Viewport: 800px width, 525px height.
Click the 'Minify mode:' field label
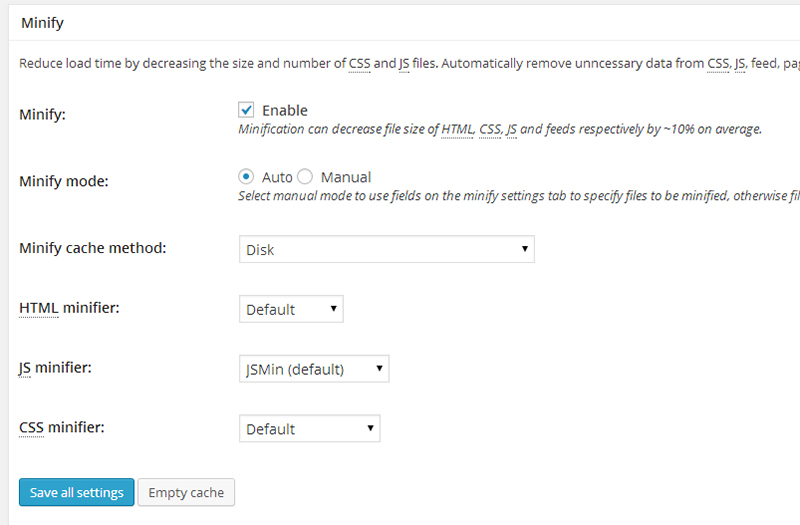[64, 182]
